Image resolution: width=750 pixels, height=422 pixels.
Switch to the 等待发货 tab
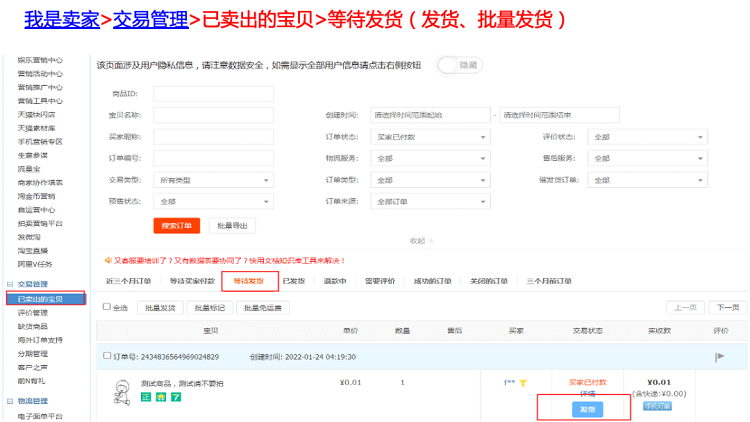pos(249,282)
